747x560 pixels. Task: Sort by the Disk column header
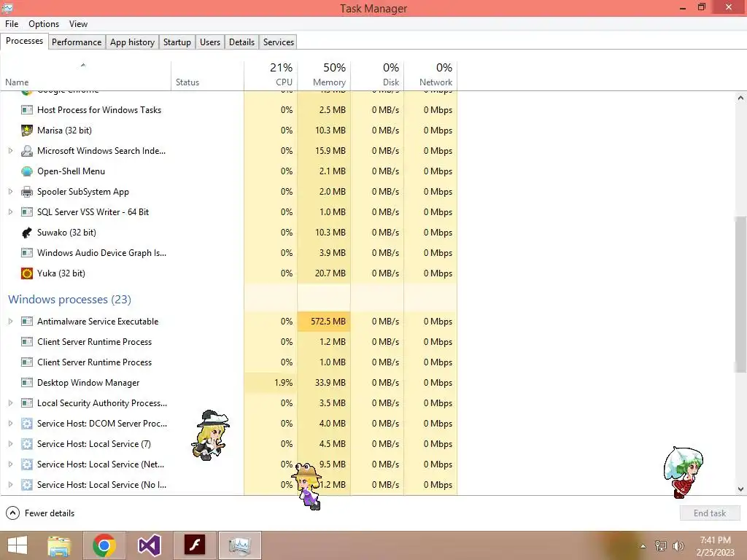pyautogui.click(x=377, y=76)
